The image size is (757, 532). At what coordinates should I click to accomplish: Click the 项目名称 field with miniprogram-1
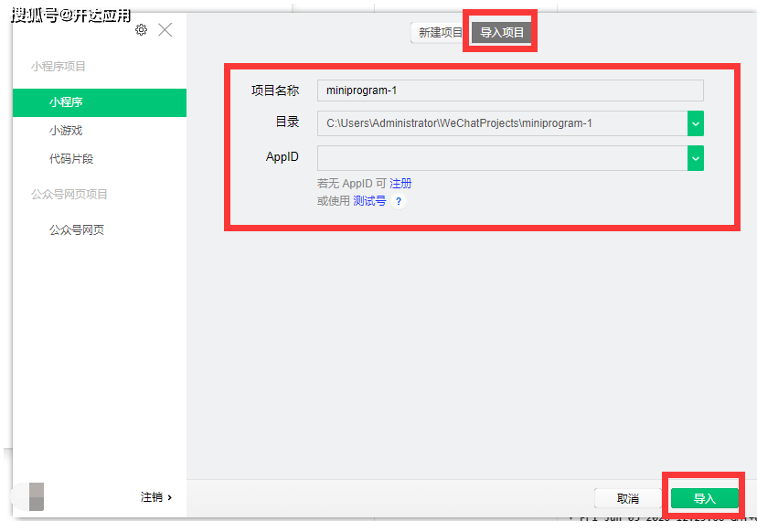coord(509,90)
